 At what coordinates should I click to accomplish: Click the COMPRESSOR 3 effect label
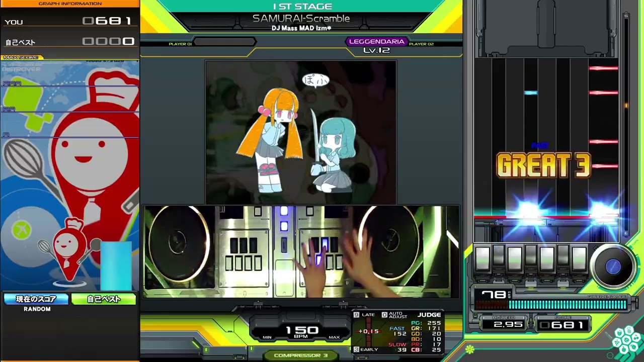coord(301,355)
